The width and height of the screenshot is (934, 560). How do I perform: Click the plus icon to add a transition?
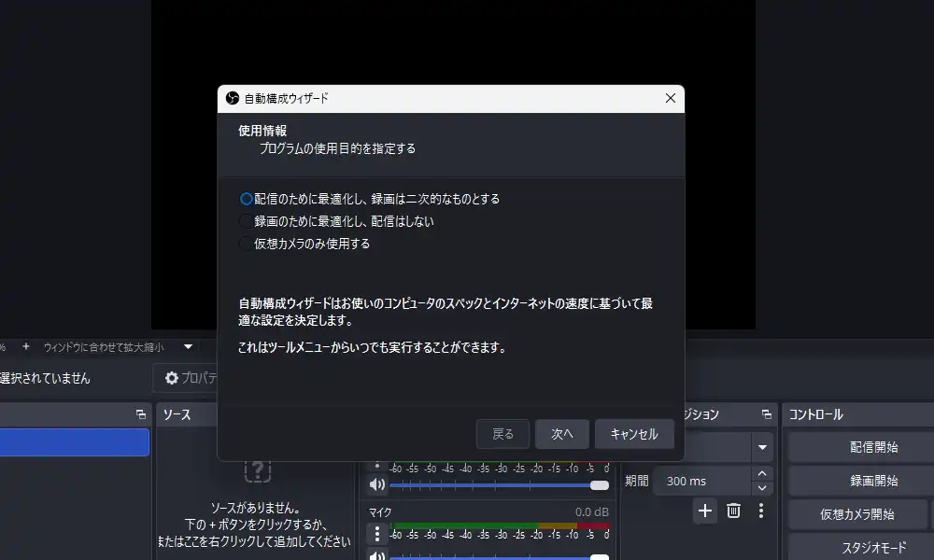click(x=705, y=511)
